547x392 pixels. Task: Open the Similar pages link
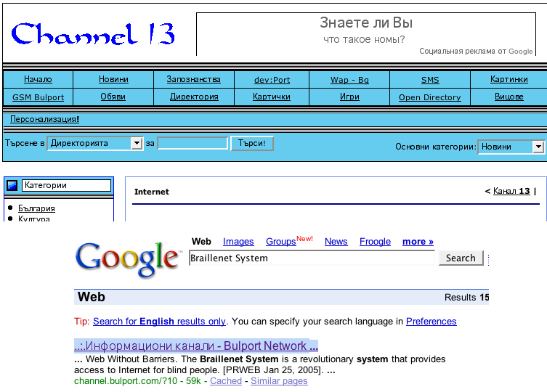[279, 381]
